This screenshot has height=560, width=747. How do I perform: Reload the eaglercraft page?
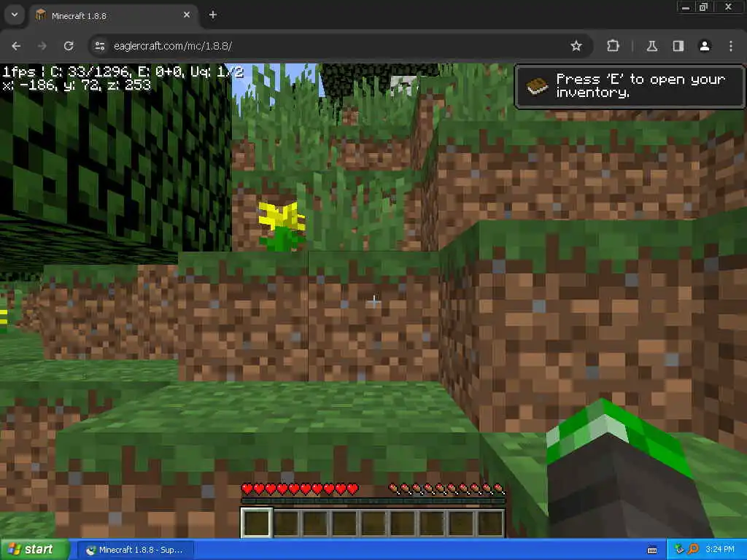pos(69,46)
